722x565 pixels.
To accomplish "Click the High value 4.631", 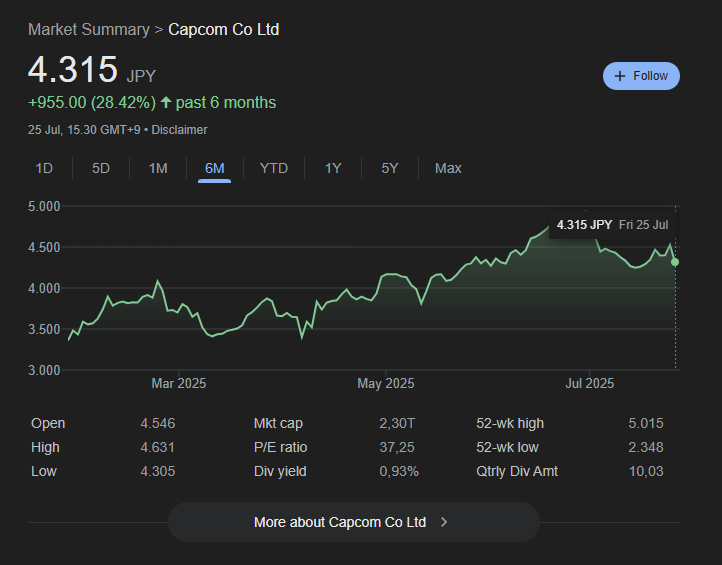I will pos(157,447).
